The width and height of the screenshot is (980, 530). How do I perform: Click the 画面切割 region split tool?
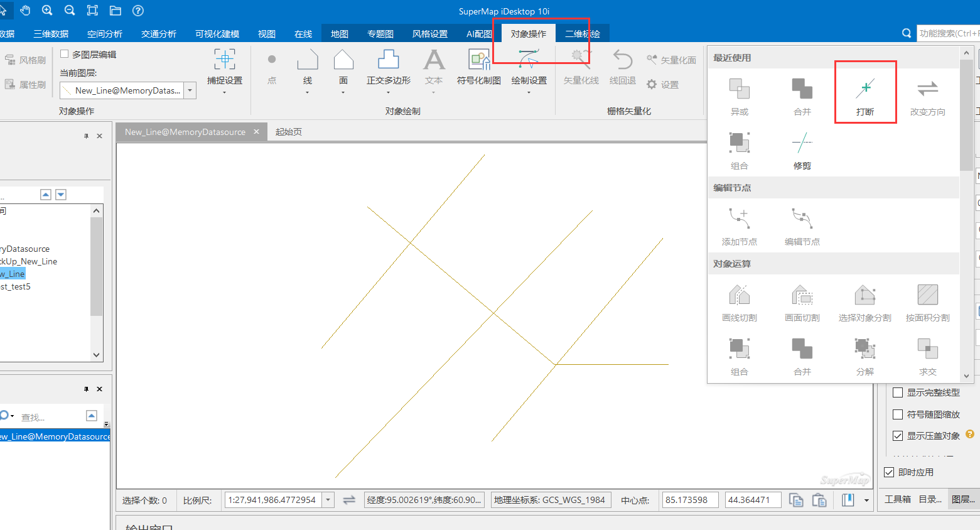coord(802,303)
